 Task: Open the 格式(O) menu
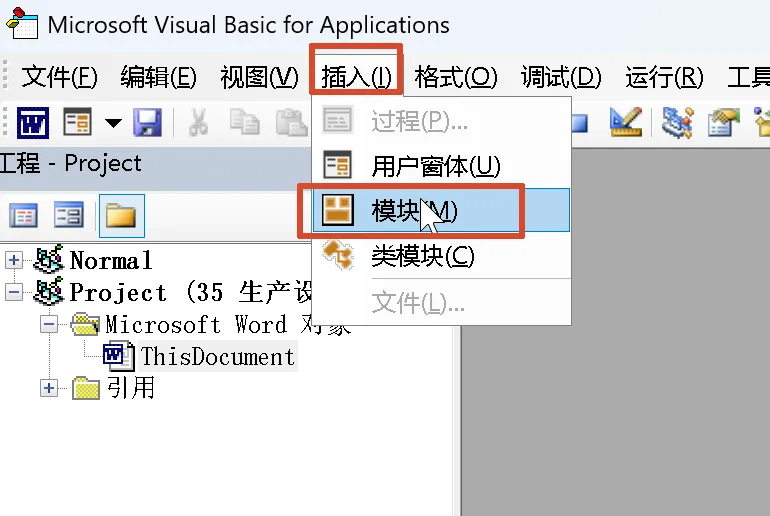coord(455,77)
